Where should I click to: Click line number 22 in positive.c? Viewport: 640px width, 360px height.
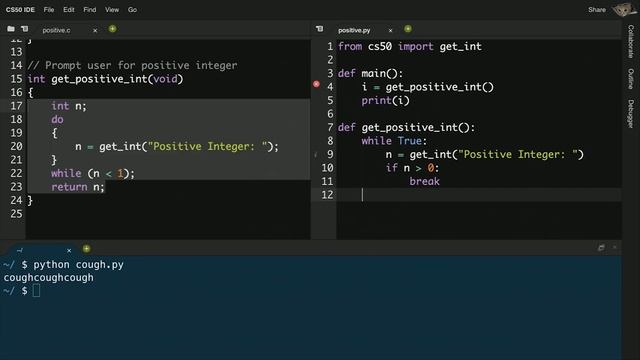[16, 173]
